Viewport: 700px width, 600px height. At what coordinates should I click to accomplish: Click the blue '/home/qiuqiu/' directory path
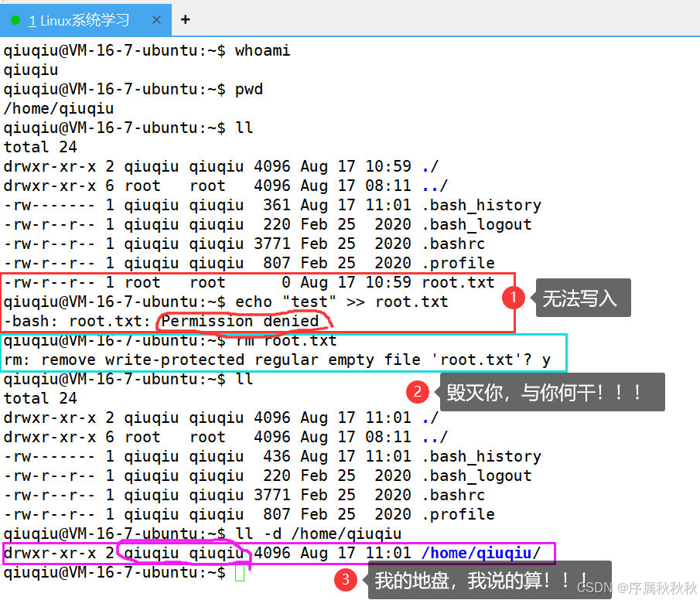(481, 553)
